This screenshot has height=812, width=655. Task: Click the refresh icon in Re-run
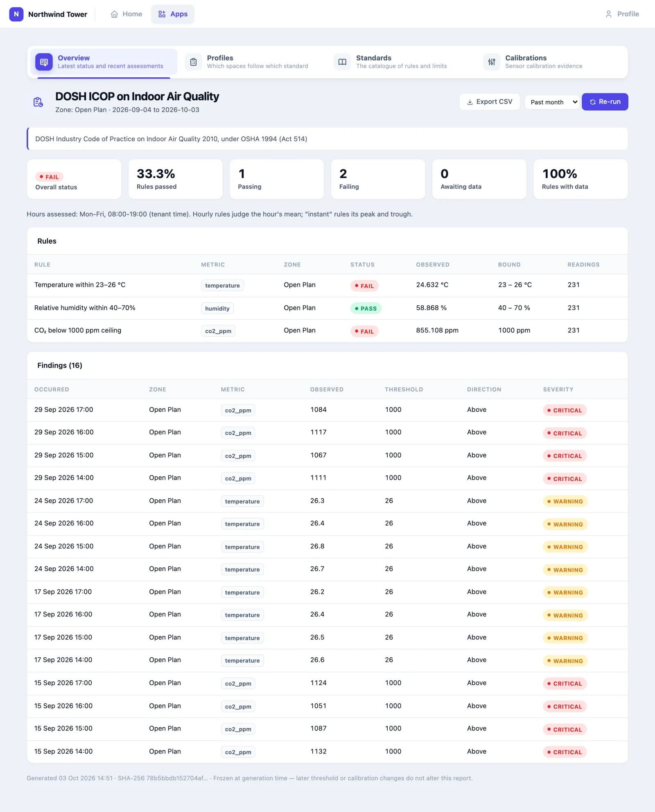point(593,102)
